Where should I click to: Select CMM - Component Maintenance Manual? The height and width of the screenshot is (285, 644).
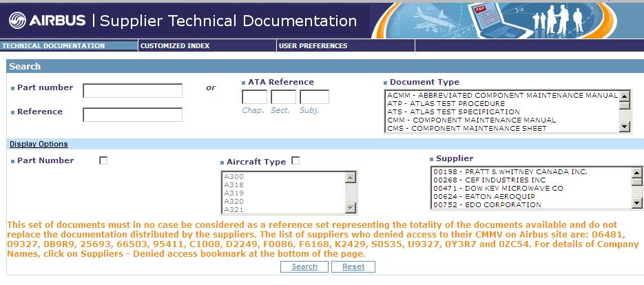point(502,120)
